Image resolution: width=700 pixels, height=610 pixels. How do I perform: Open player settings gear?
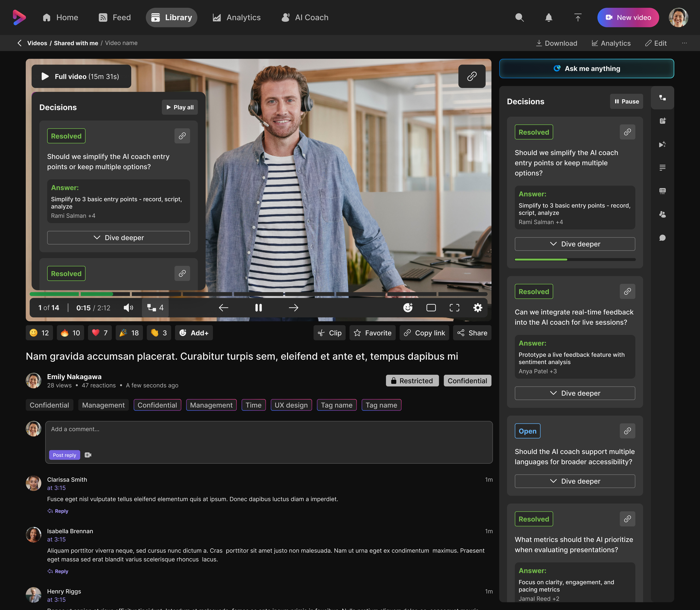[x=478, y=308]
